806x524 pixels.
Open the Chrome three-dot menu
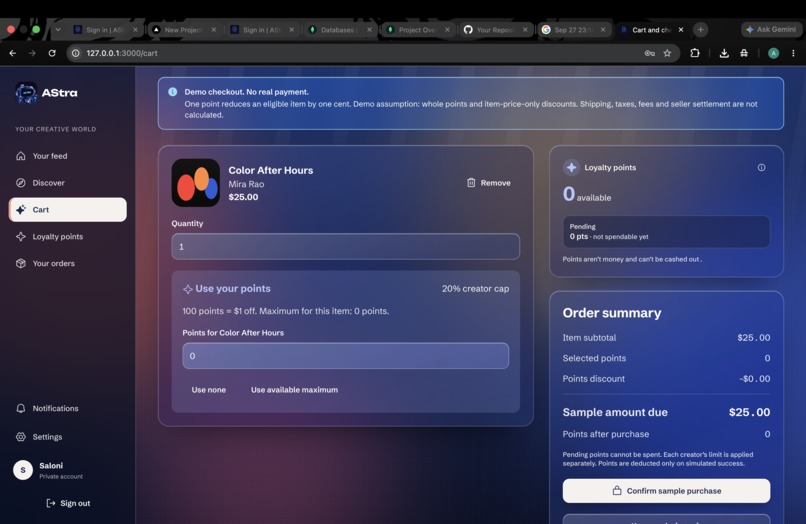pos(793,53)
